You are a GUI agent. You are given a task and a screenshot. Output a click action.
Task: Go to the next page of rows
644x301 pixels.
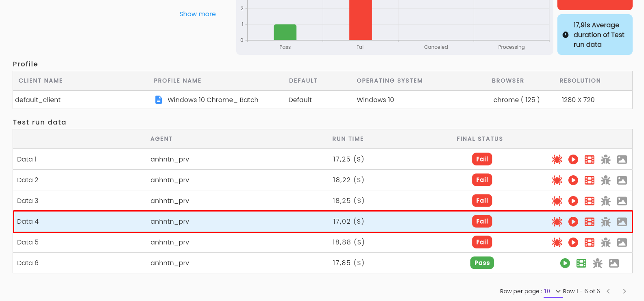(x=624, y=291)
